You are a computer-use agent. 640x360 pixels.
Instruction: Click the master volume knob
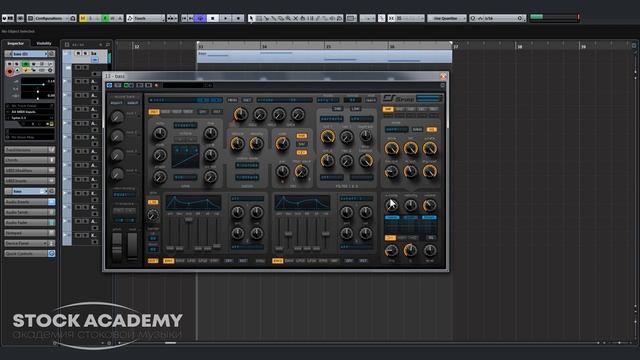tap(430, 205)
